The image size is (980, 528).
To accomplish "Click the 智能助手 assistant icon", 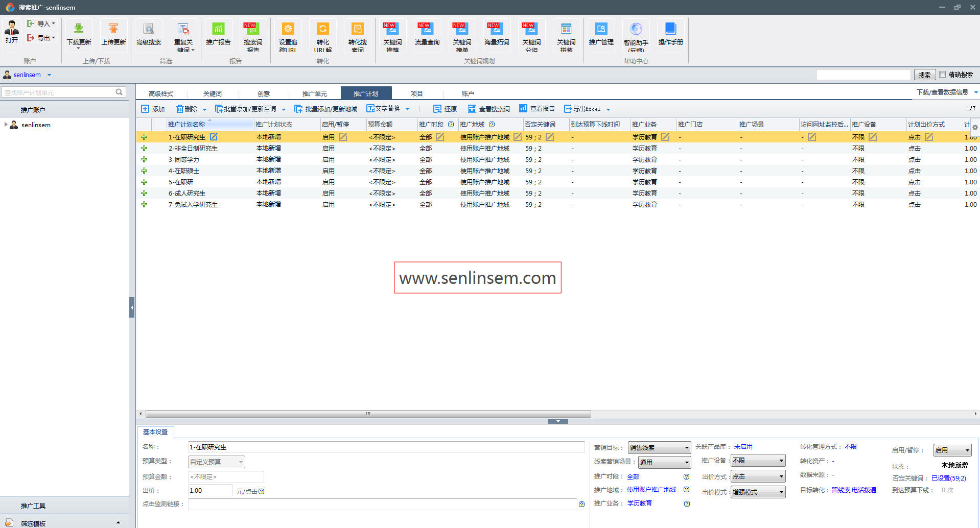I will 636,30.
